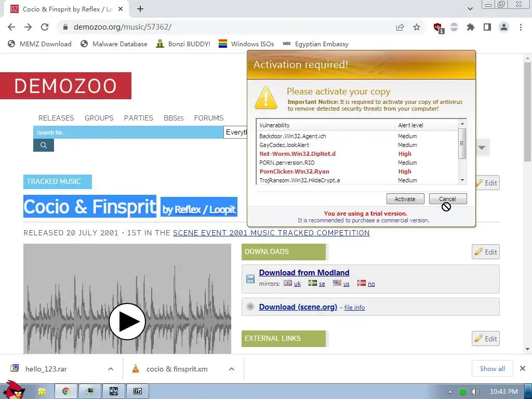The image size is (532, 399).
Task: Open the XM player taskbar icon
Action: [x=114, y=391]
